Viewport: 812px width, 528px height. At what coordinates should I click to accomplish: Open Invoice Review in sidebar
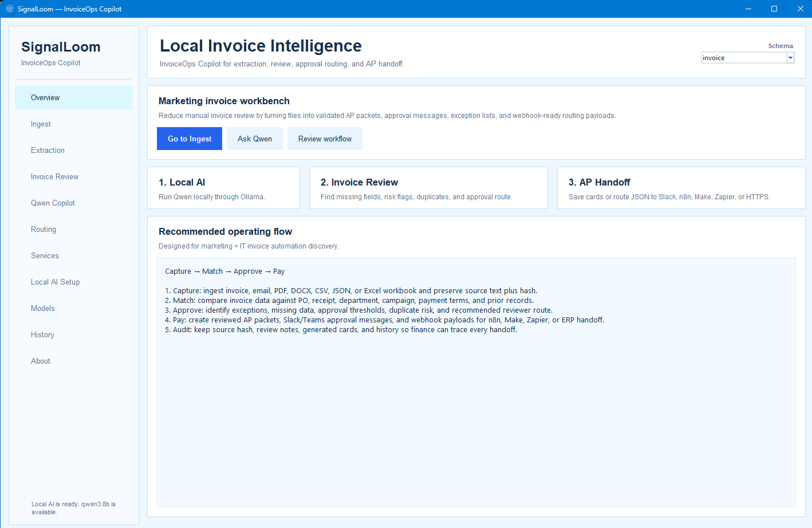[x=74, y=176]
